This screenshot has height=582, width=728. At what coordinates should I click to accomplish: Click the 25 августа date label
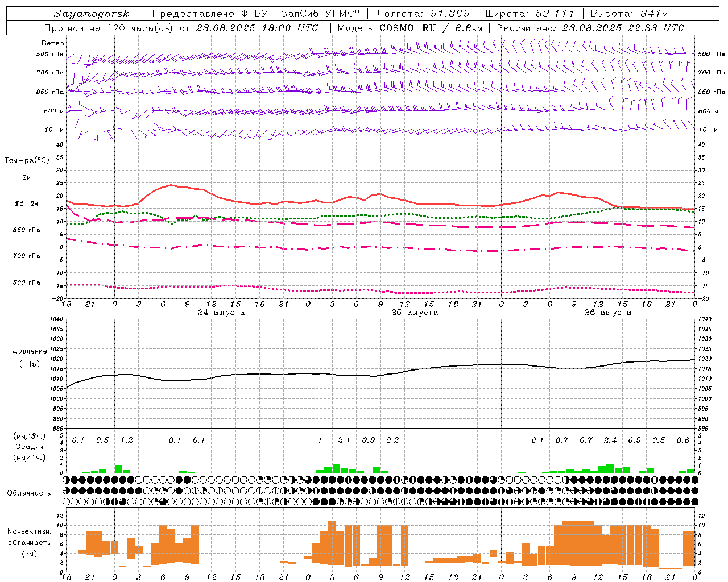(x=415, y=313)
